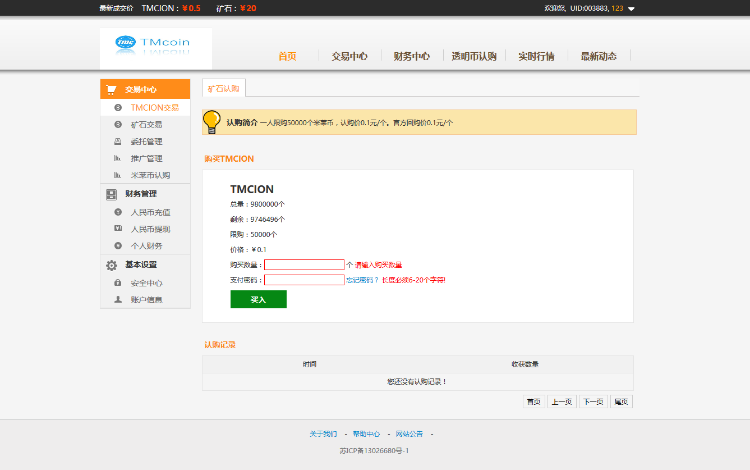The height and width of the screenshot is (470, 750).
Task: Open 推广管理 in the sidebar
Action: (x=146, y=158)
